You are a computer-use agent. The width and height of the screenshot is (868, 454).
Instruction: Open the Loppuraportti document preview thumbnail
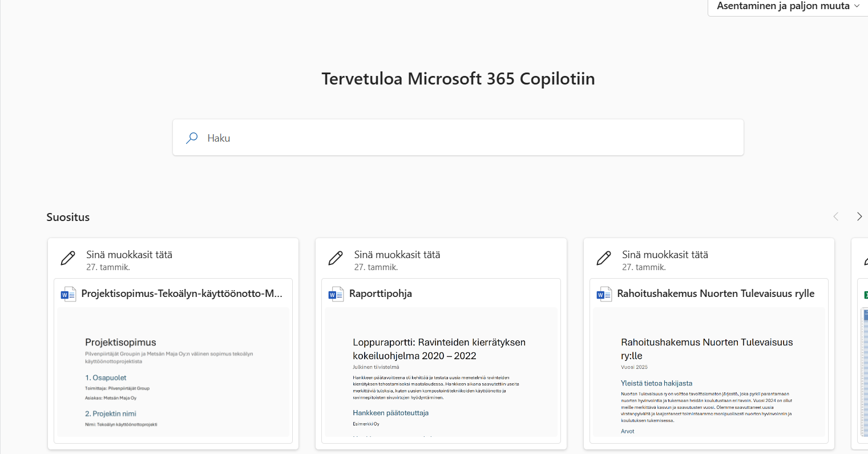[441, 372]
